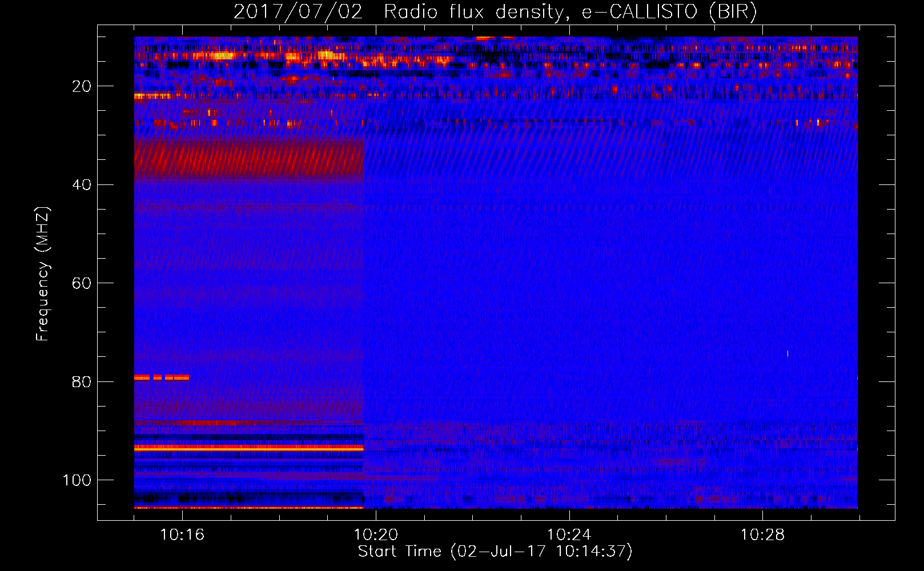This screenshot has width=924, height=571.
Task: Click the 20 MHz frequency tick label
Action: click(x=82, y=87)
